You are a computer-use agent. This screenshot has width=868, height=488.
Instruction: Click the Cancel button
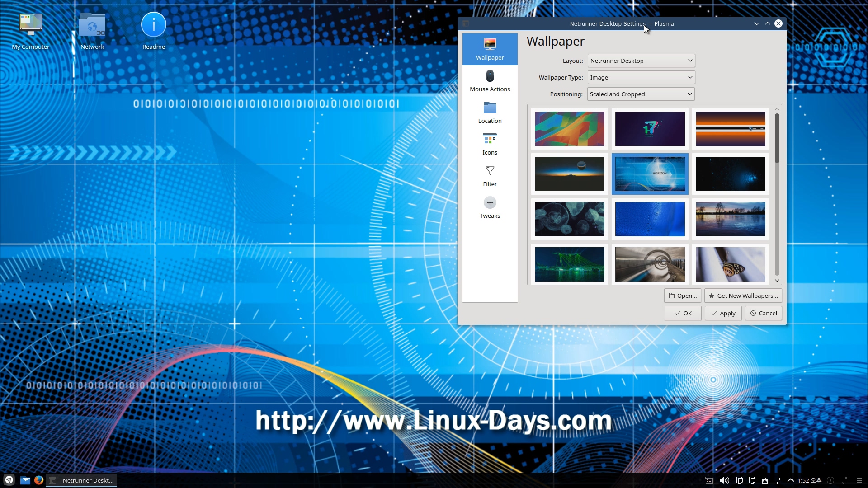click(x=763, y=313)
